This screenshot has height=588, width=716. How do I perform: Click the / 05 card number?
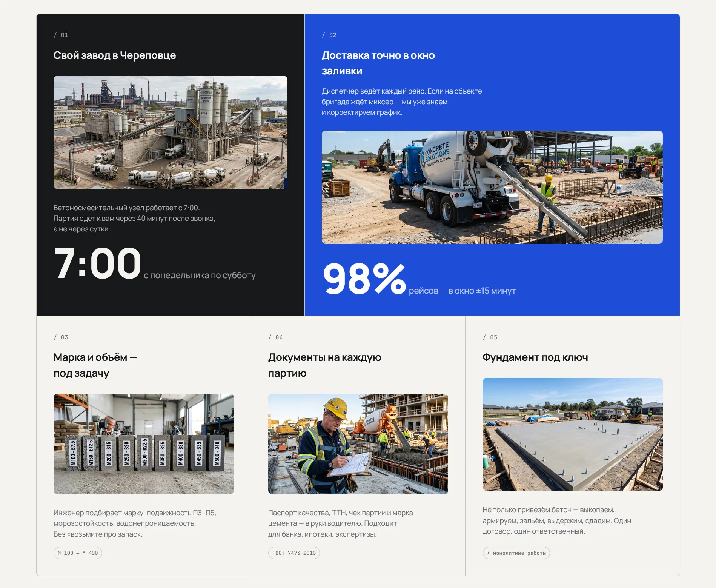pyautogui.click(x=490, y=337)
